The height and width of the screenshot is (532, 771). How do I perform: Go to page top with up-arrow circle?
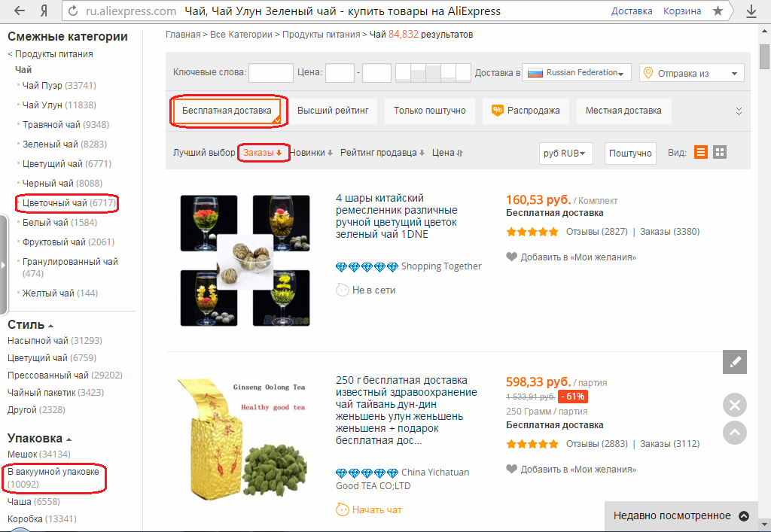point(735,433)
